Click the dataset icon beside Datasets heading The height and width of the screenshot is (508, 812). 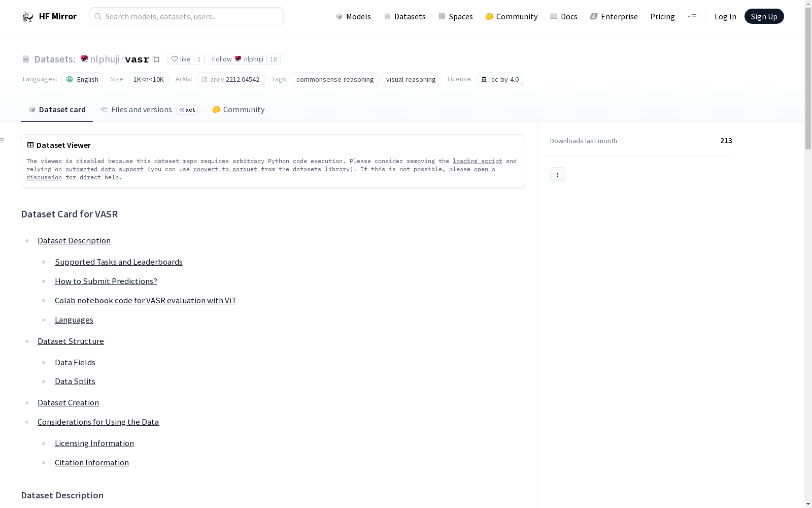coord(26,59)
